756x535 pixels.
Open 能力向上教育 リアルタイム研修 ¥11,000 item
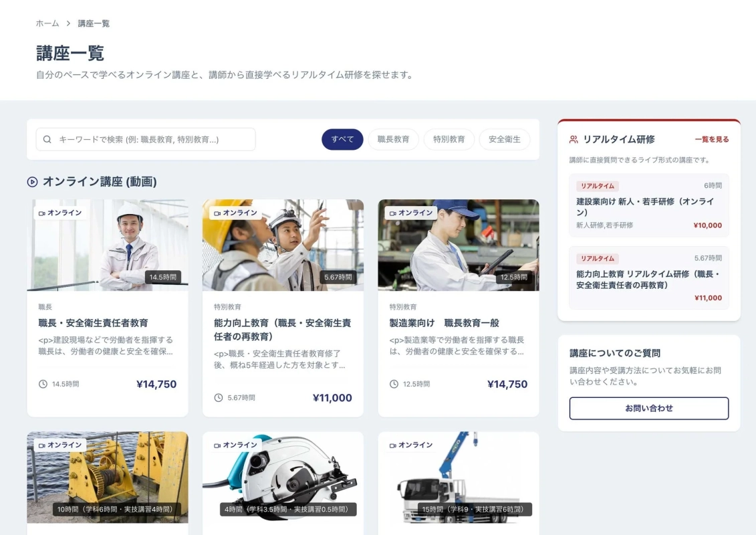648,278
